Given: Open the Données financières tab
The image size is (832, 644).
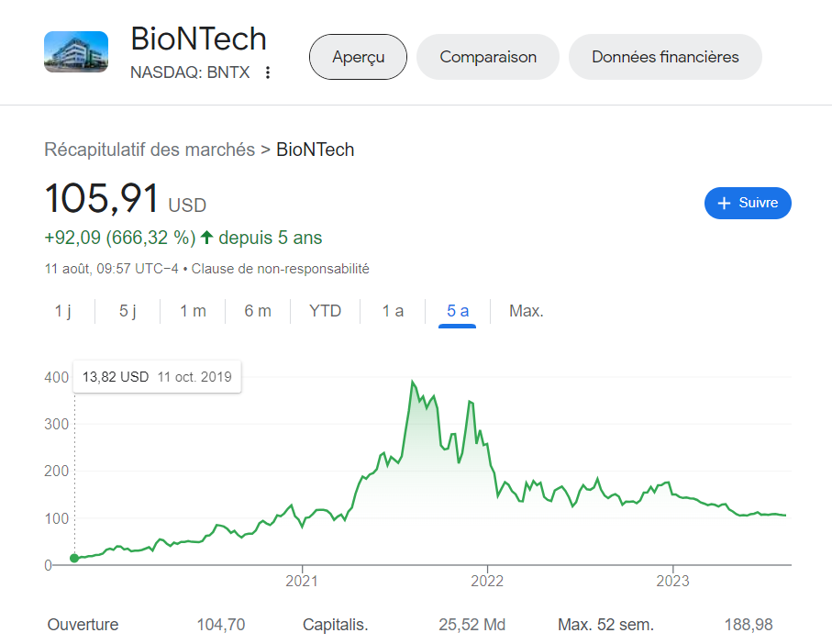Looking at the screenshot, I should (665, 57).
